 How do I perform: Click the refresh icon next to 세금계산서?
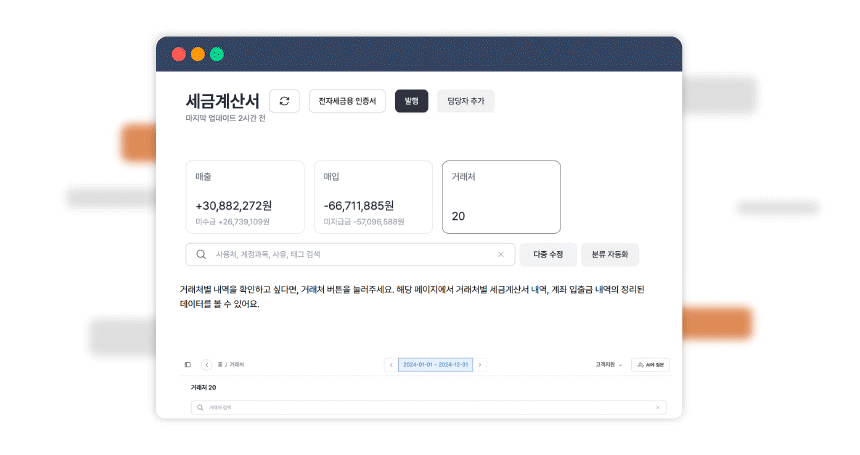tap(284, 101)
